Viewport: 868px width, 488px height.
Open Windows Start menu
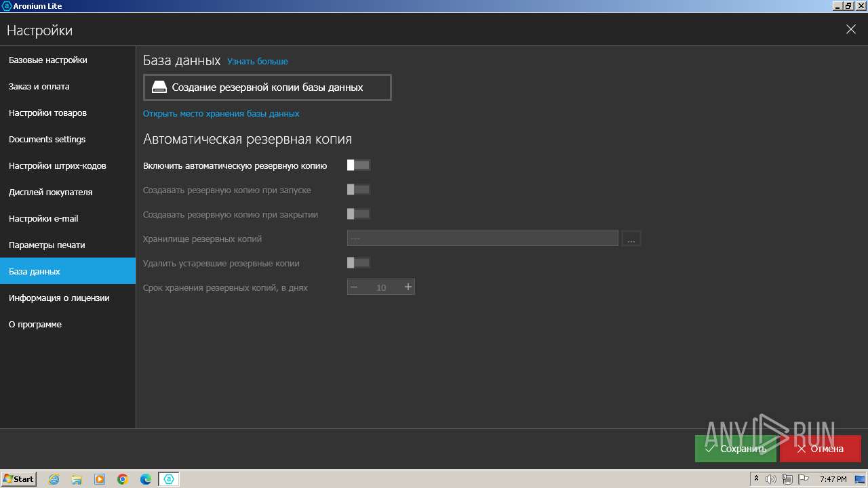pyautogui.click(x=19, y=479)
